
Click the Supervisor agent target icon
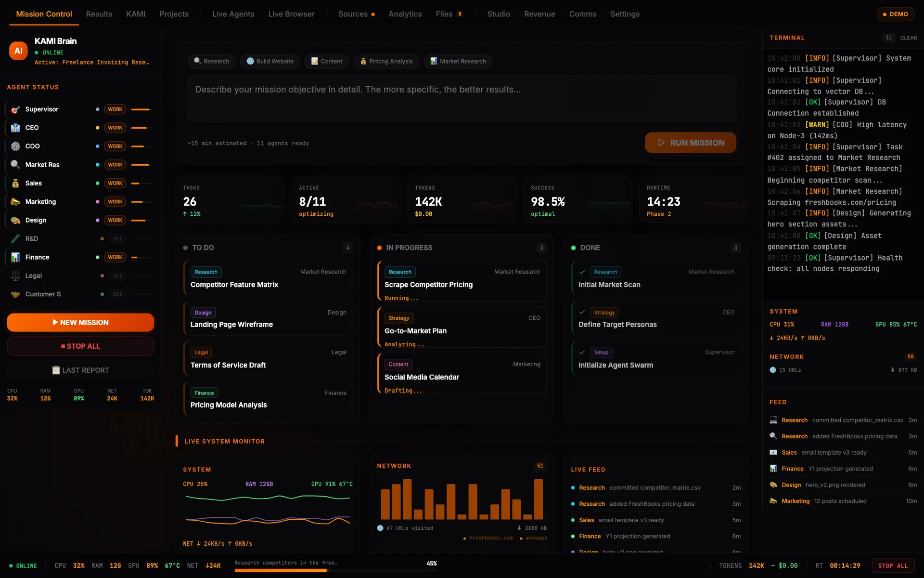click(x=15, y=109)
